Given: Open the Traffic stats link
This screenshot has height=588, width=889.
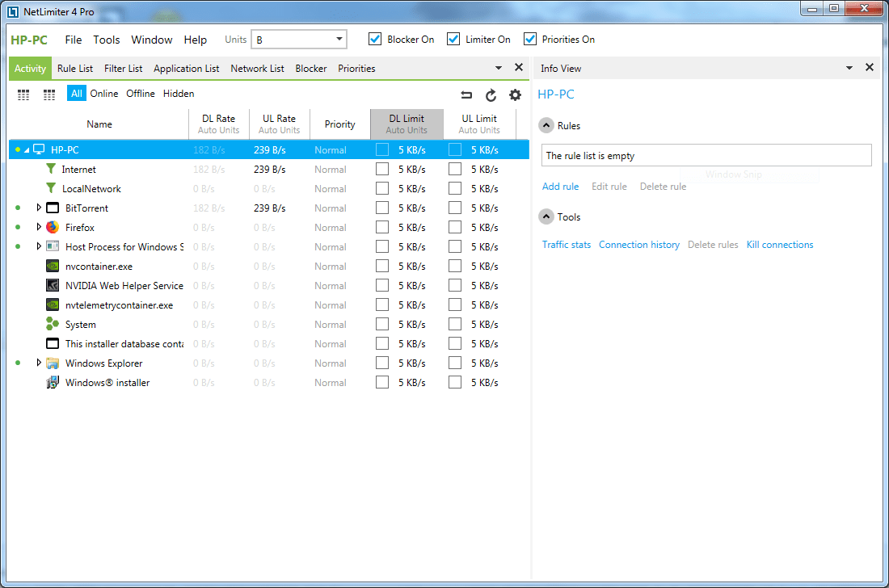Looking at the screenshot, I should coord(567,245).
